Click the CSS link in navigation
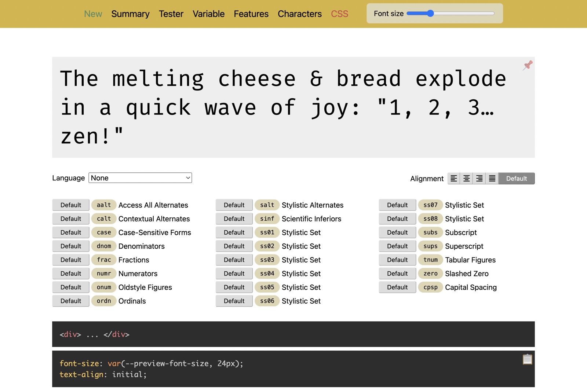 (x=339, y=14)
